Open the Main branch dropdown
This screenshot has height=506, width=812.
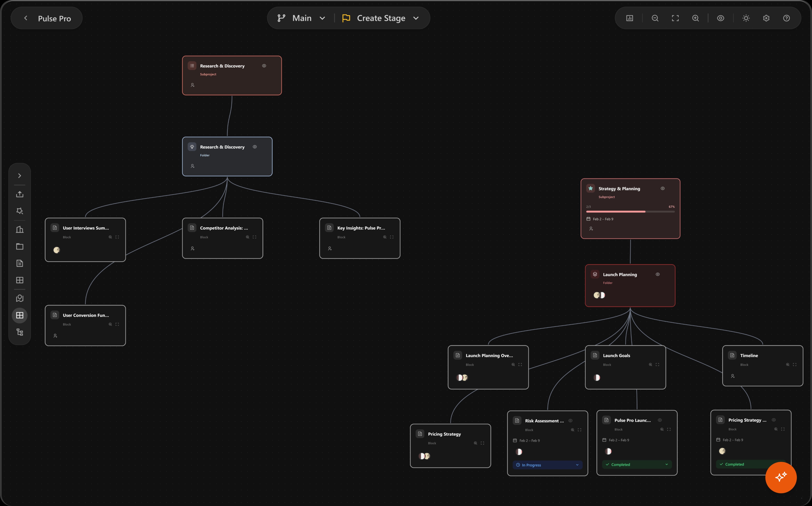click(x=322, y=18)
